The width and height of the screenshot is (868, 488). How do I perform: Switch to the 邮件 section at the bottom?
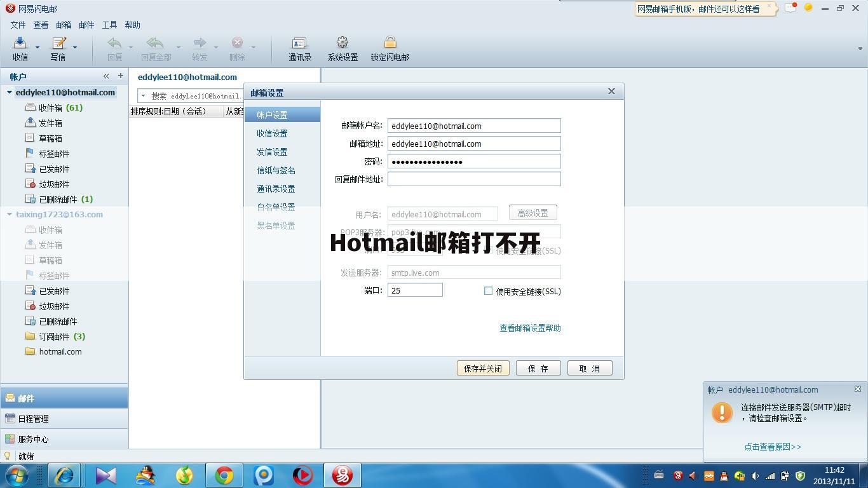[x=64, y=398]
